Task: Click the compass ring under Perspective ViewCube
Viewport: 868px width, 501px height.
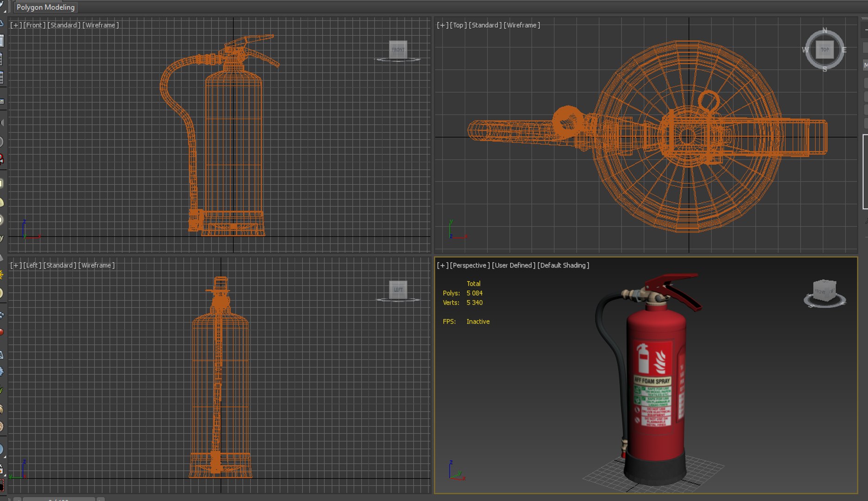Action: pos(825,303)
